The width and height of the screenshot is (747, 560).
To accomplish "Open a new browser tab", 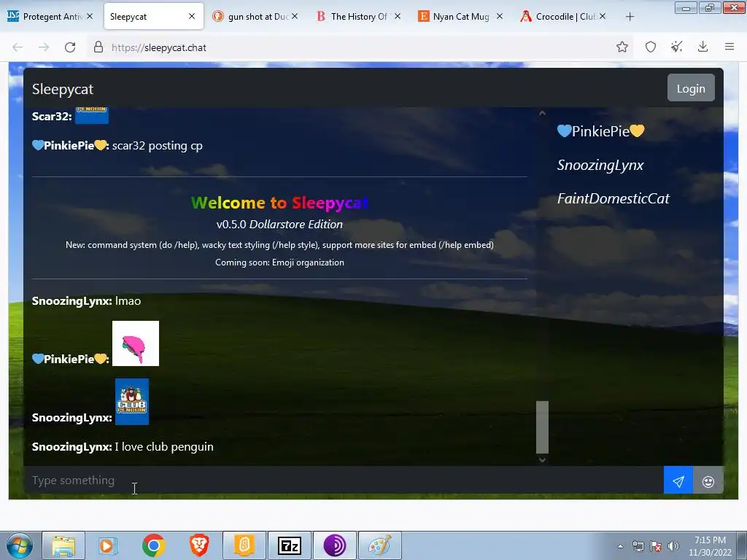I will click(630, 17).
